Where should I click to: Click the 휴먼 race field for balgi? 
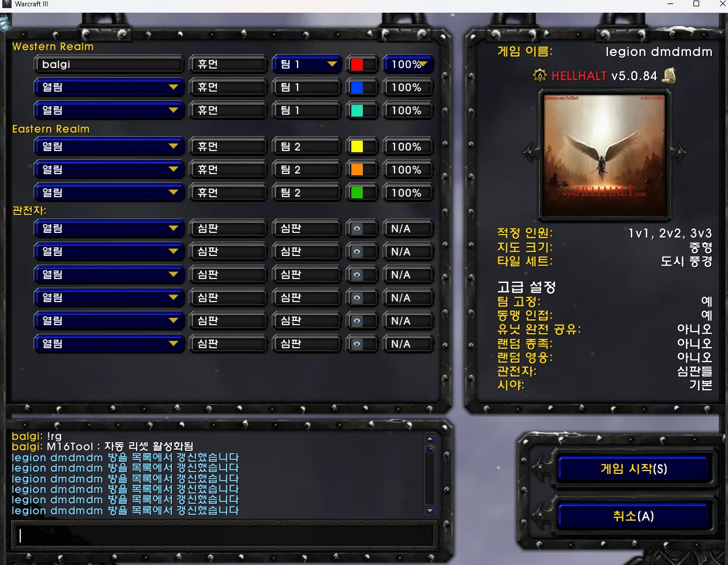(x=228, y=65)
